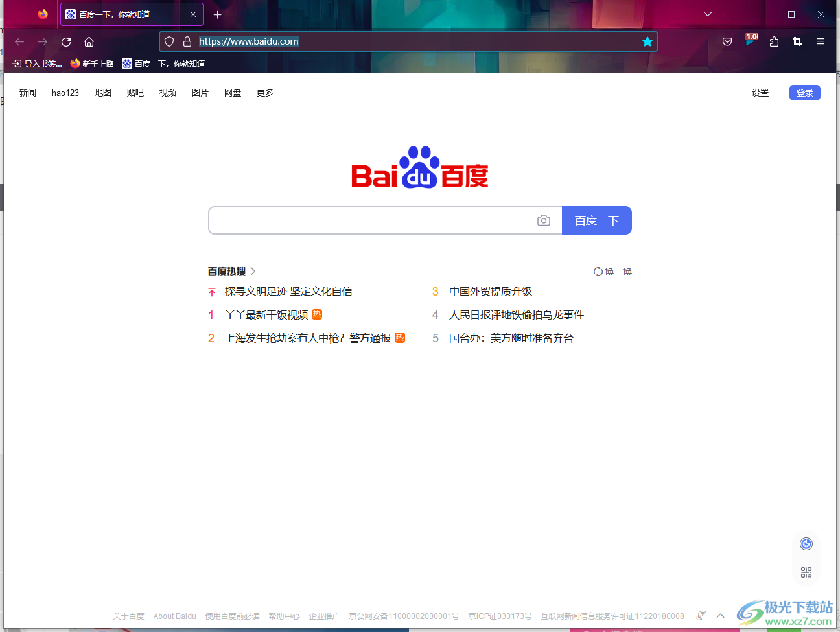The image size is (840, 632).
Task: Click the camera image search icon
Action: point(544,220)
